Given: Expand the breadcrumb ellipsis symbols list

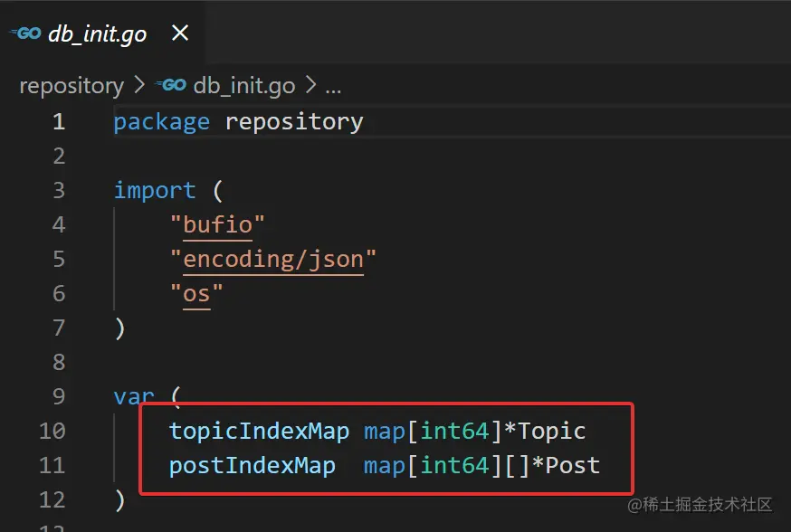Looking at the screenshot, I should [x=333, y=87].
